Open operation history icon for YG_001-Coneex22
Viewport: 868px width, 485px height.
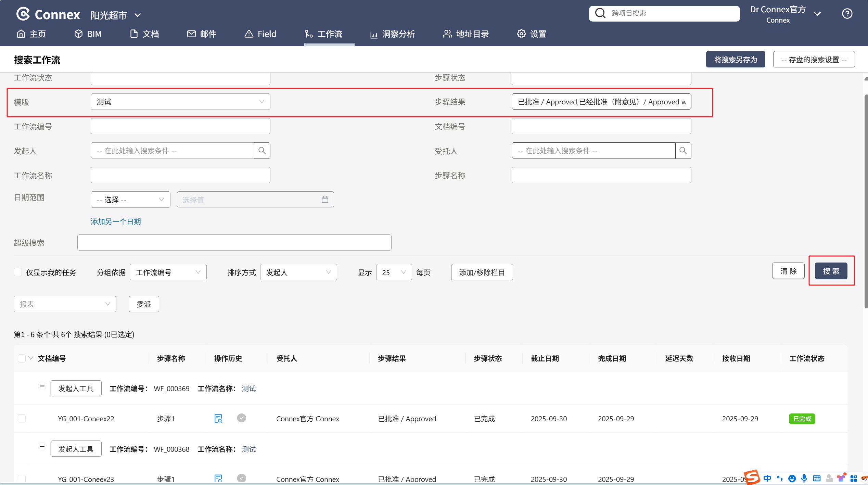(218, 418)
